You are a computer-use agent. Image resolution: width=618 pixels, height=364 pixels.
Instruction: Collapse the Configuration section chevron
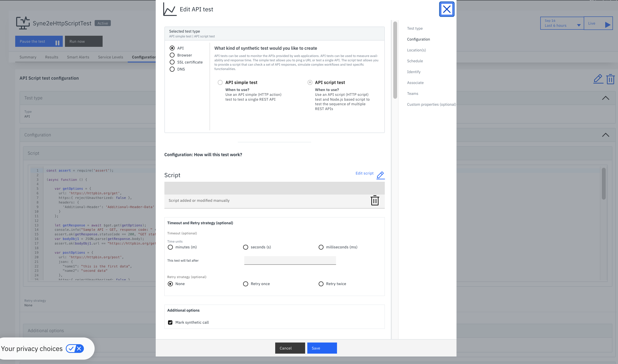coord(605,135)
